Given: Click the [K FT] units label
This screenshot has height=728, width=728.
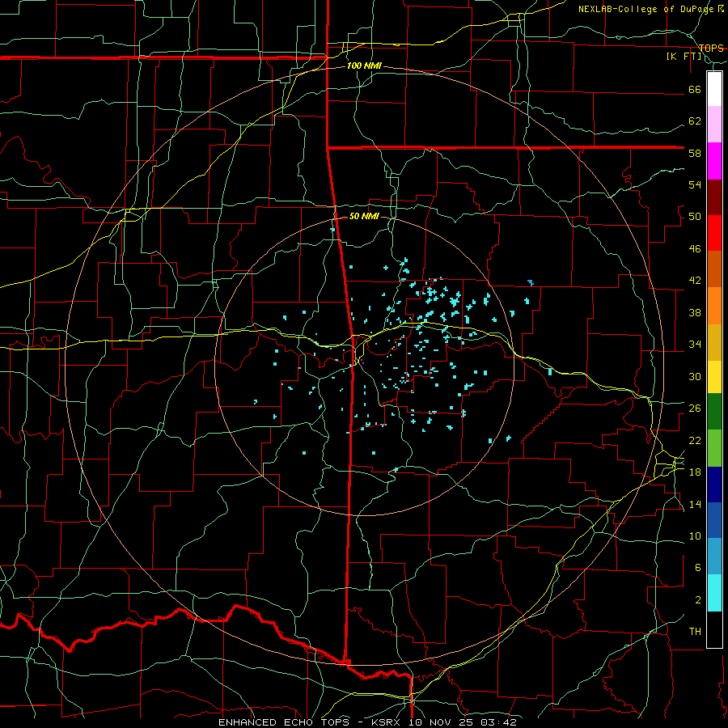Looking at the screenshot, I should coord(684,57).
